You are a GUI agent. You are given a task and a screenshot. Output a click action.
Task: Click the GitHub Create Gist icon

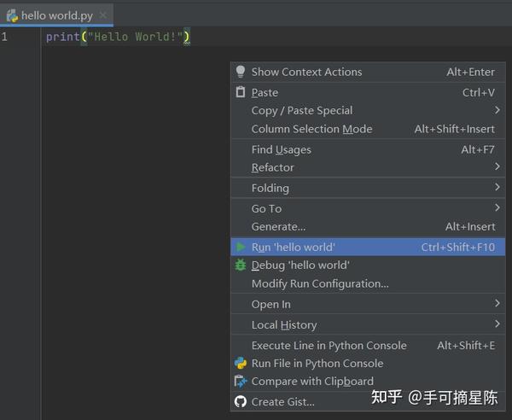[241, 402]
